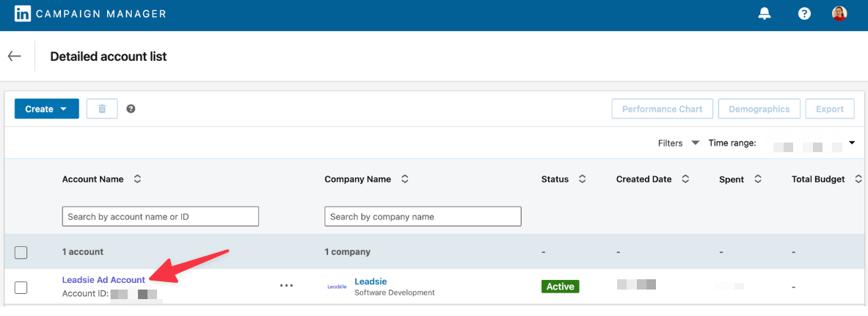Open the profile avatar menu
Image resolution: width=868 pixels, height=316 pixels.
click(x=839, y=14)
